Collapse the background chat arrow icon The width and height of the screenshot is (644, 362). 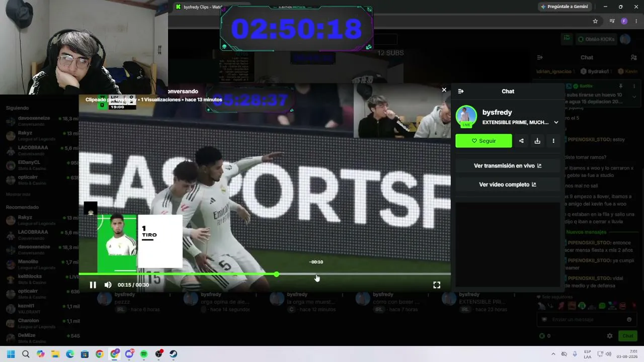540,57
